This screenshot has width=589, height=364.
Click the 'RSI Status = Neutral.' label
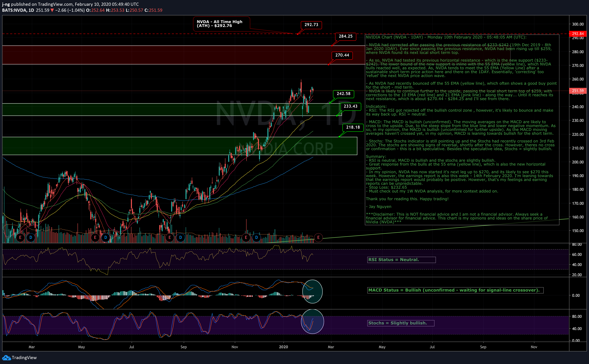(401, 260)
